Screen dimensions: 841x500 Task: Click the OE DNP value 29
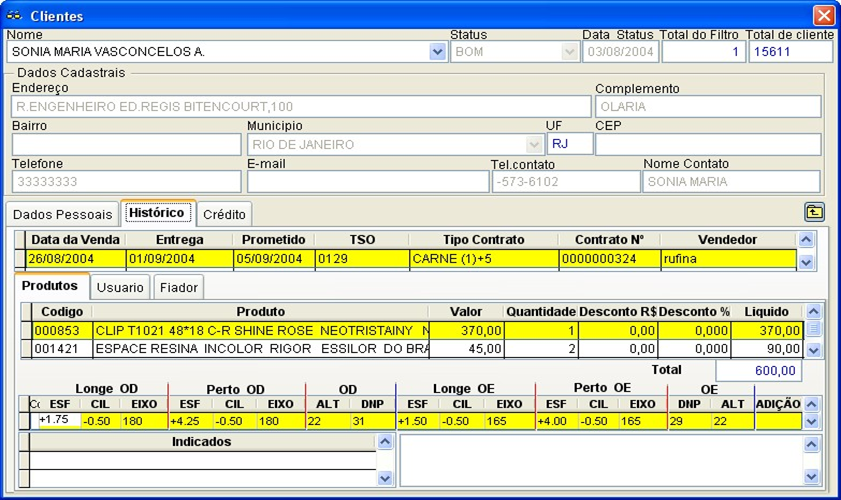[690, 421]
